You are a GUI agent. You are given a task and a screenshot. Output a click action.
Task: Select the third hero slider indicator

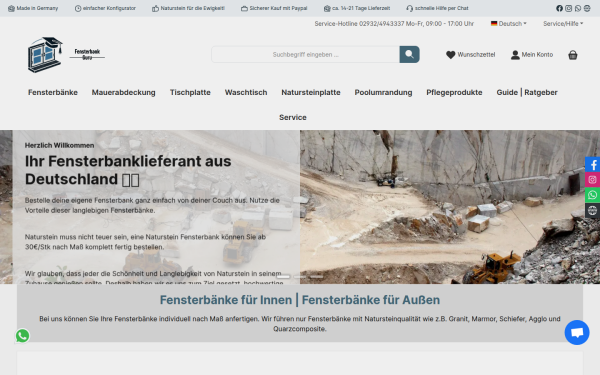click(x=316, y=277)
